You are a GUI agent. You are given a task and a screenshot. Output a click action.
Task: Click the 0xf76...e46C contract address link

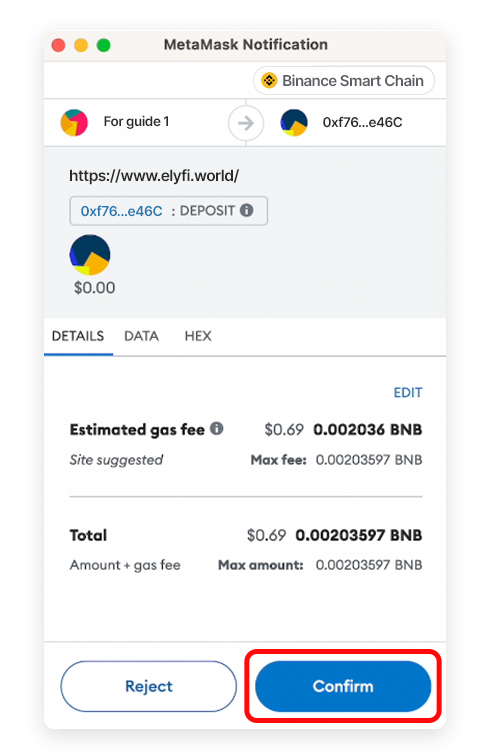point(122,211)
